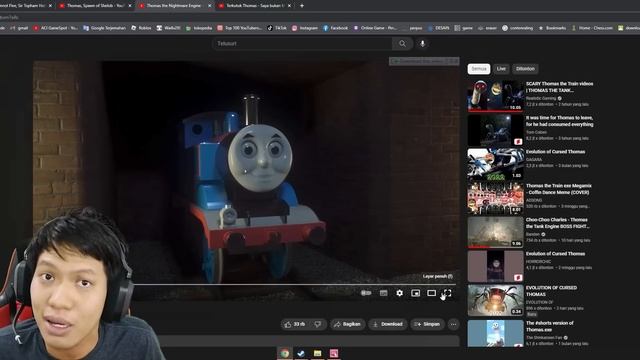Start voice search with microphone icon

coord(422,44)
